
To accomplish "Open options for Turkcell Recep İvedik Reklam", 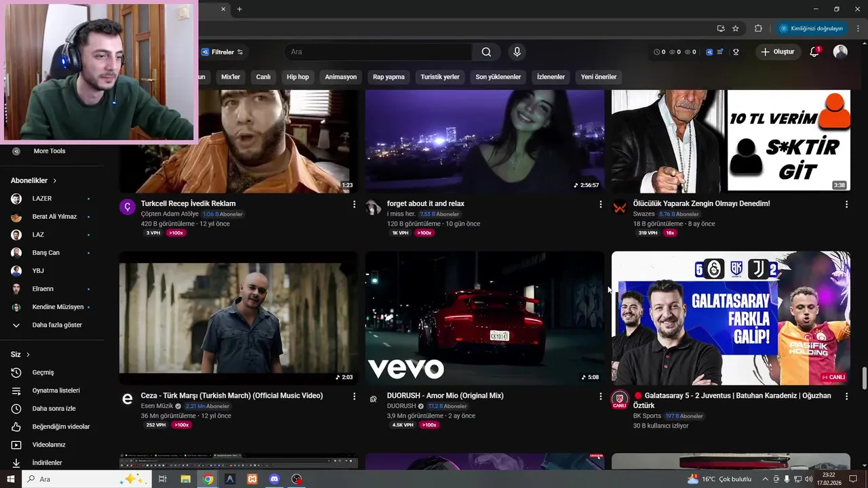I will click(x=354, y=204).
